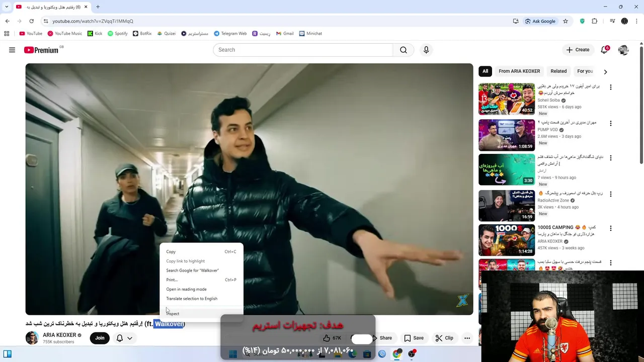Open the Spotify bookmark
644x362 pixels.
[x=118, y=34]
